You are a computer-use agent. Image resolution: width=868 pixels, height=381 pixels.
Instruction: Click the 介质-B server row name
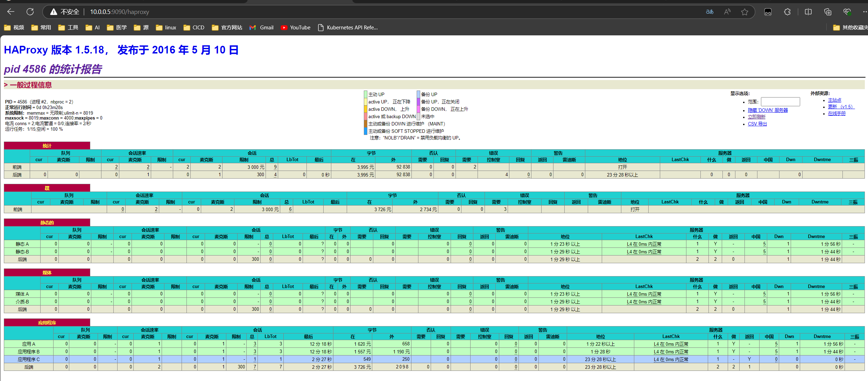(22, 302)
